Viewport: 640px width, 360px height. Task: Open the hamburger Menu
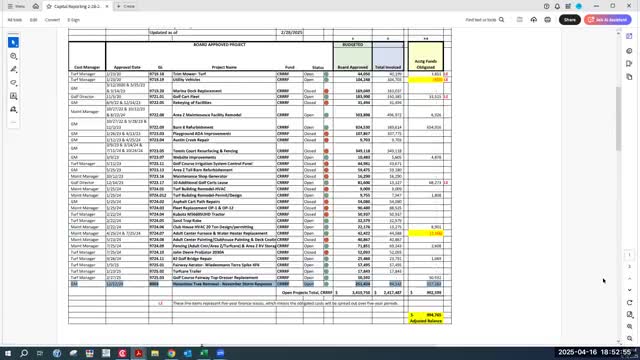(16, 6)
